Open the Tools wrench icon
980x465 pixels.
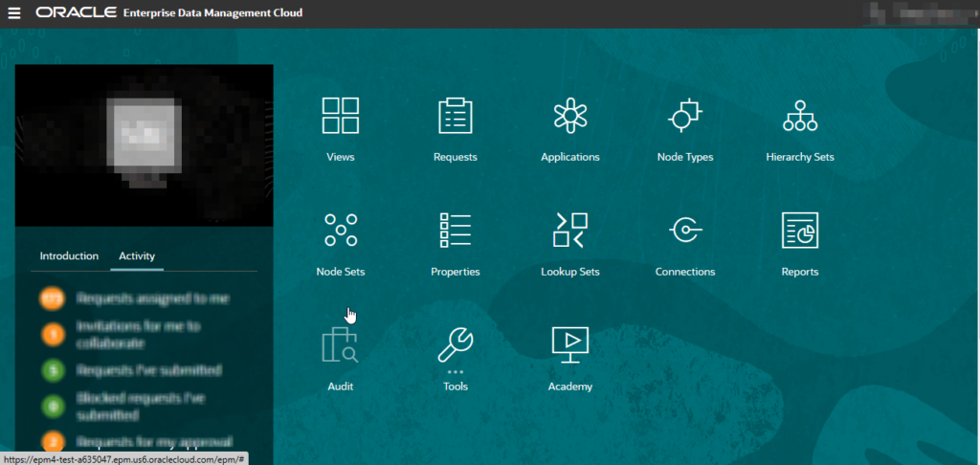[455, 344]
